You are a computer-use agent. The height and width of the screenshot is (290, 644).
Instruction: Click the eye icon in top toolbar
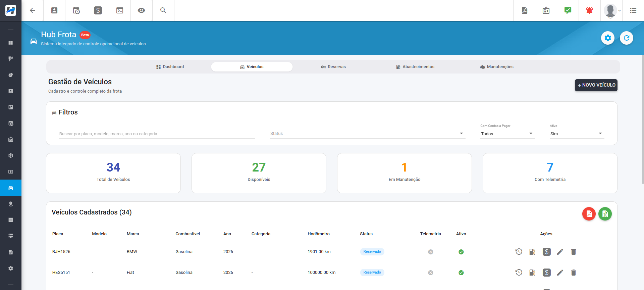pyautogui.click(x=142, y=10)
